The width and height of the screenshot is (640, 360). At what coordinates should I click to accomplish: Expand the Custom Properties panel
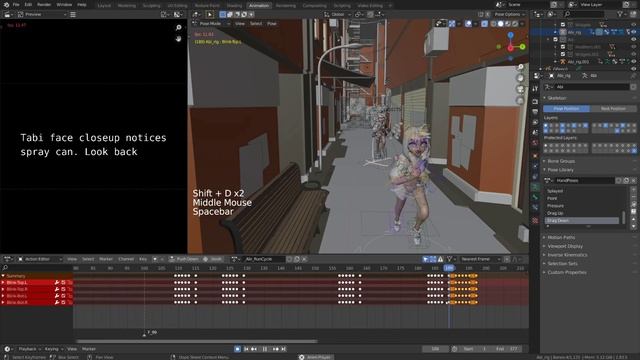(x=567, y=272)
